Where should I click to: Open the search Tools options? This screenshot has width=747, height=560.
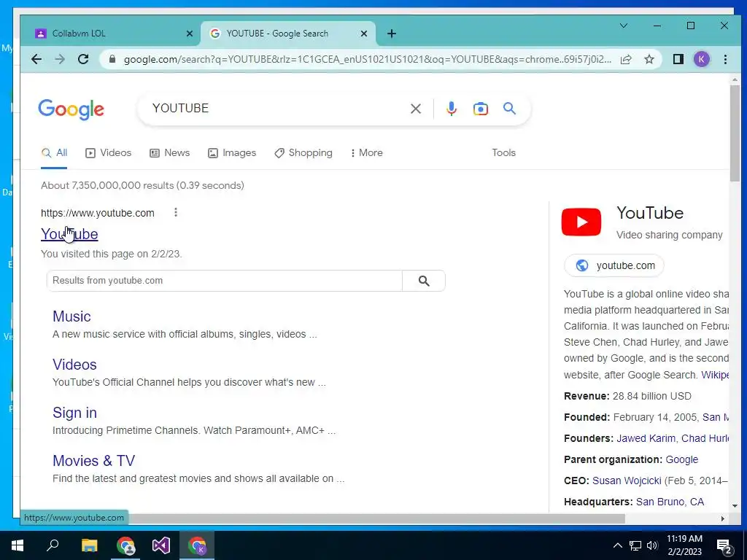click(x=503, y=153)
